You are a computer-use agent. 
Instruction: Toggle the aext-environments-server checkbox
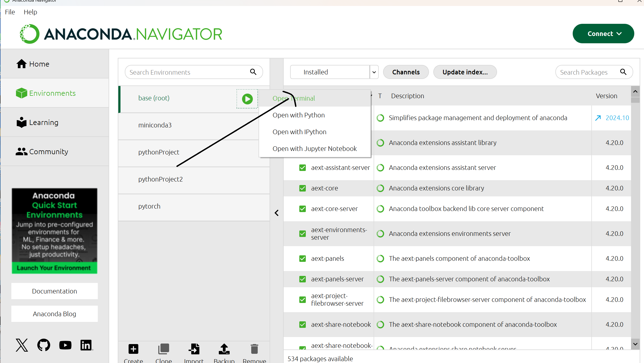pos(303,234)
